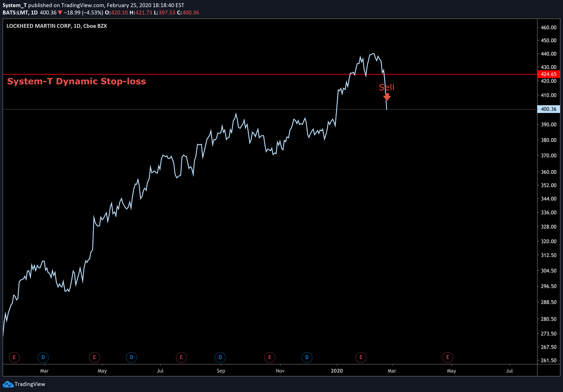
Task: Open the future earnings E marker near May 2020
Action: click(x=448, y=357)
